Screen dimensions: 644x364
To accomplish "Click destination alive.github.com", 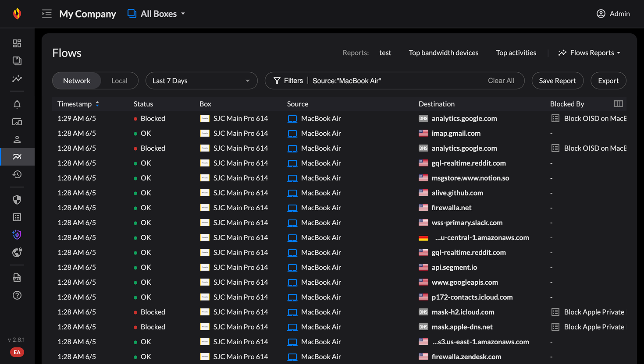I will point(457,193).
